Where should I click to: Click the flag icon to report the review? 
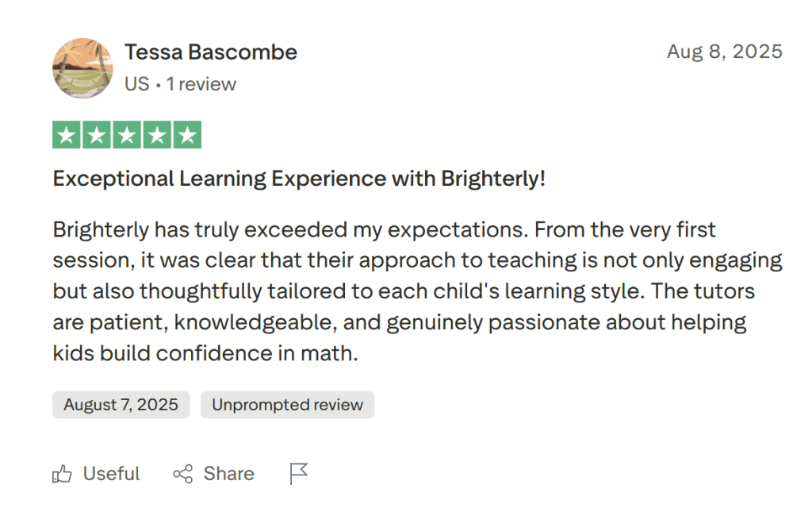click(298, 473)
